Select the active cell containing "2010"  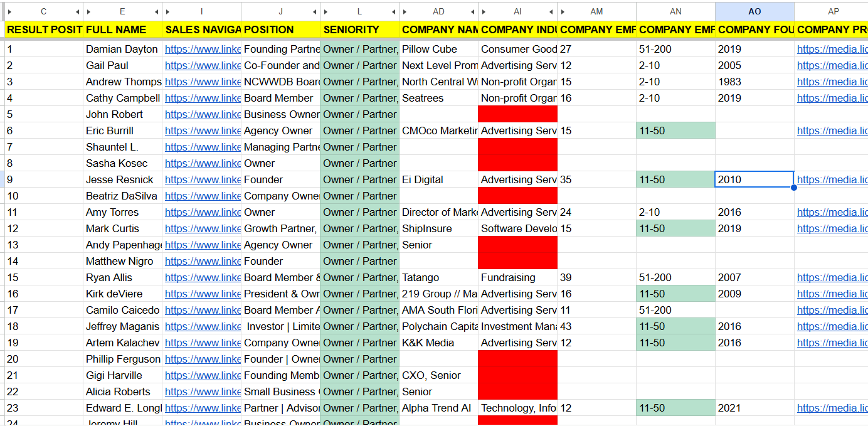tap(754, 179)
